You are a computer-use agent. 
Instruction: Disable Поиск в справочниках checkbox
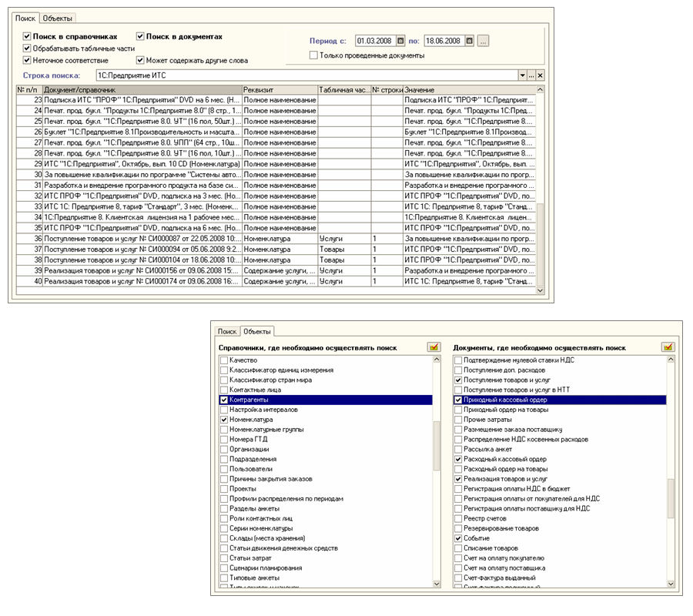tap(27, 36)
